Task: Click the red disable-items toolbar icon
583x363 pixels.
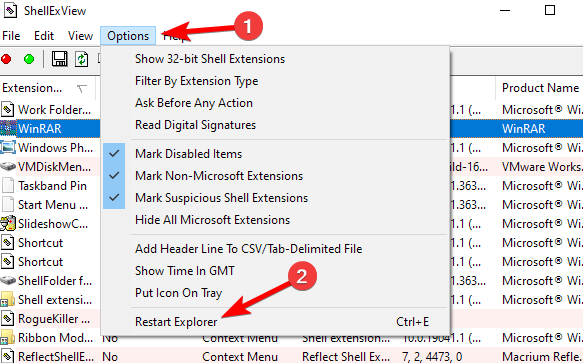Action: tap(6, 59)
